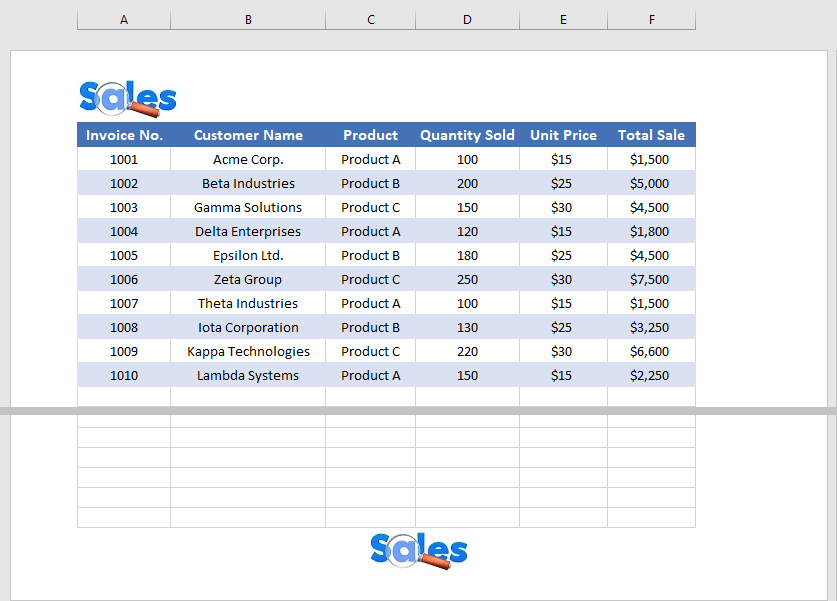837x601 pixels.
Task: Click the Total Sale header cell
Action: [x=651, y=134]
